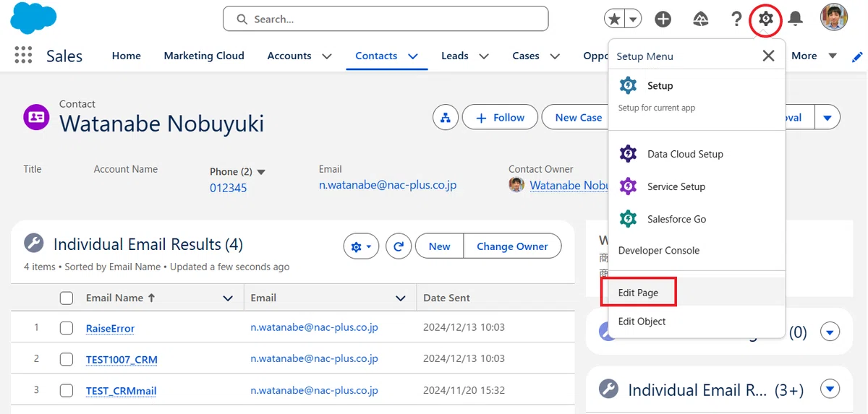Open the App Launcher grid icon

tap(23, 56)
